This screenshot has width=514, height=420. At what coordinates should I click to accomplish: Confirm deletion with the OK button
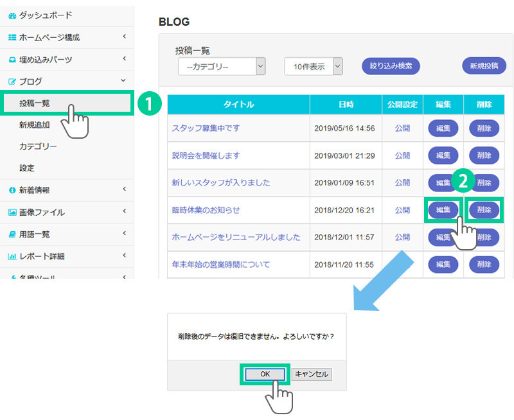[265, 374]
